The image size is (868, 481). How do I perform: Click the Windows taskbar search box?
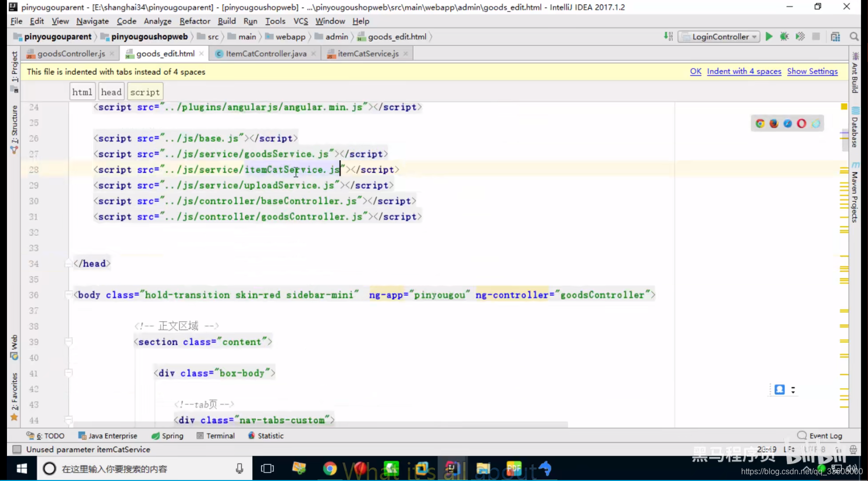pyautogui.click(x=144, y=469)
